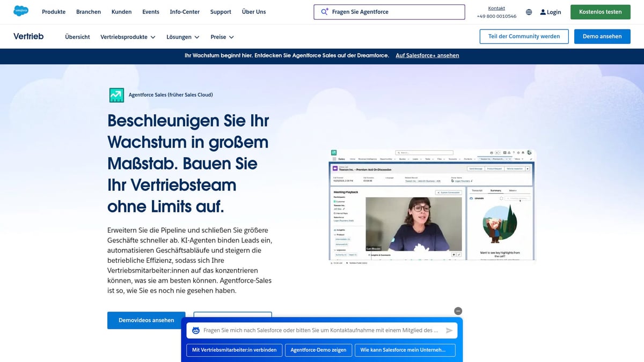Click the green Agentforce Sales product icon
The height and width of the screenshot is (362, 644).
tap(116, 94)
